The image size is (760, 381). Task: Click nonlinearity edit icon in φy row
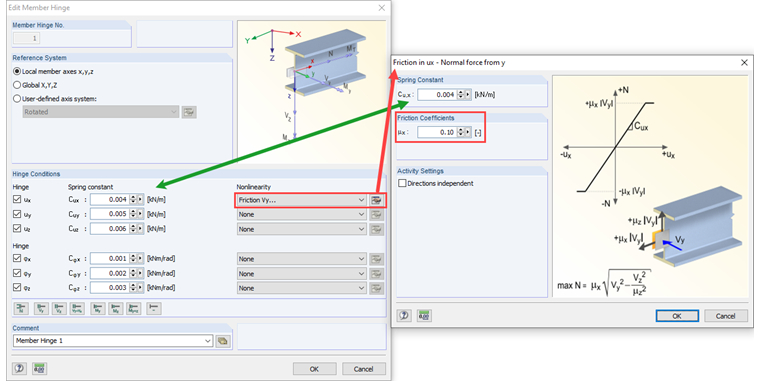376,273
